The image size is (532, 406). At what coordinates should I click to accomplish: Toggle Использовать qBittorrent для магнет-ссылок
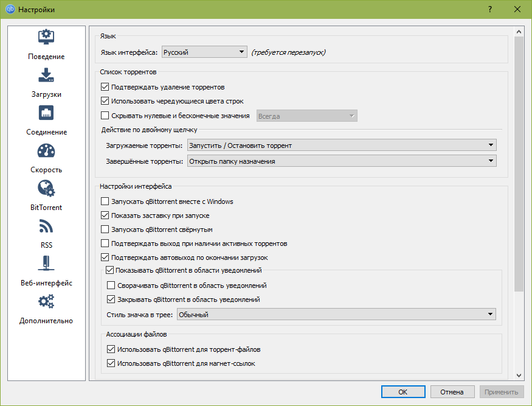click(x=111, y=363)
